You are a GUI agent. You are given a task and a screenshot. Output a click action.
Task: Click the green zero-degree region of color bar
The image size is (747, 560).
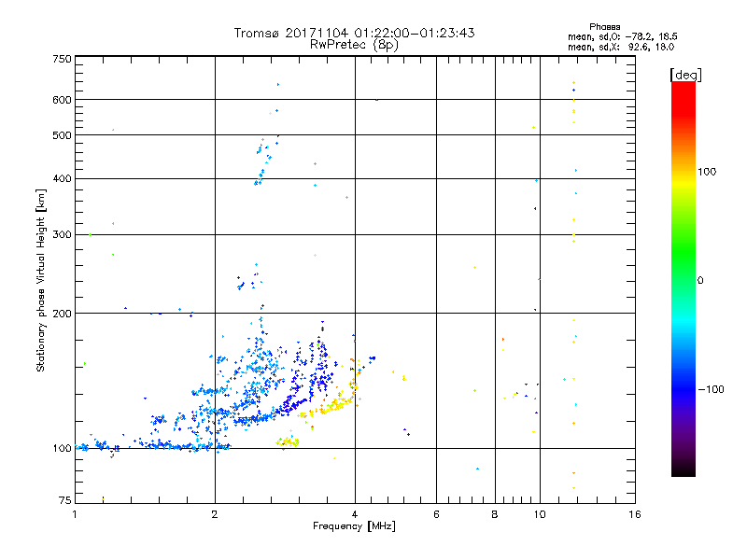[684, 280]
